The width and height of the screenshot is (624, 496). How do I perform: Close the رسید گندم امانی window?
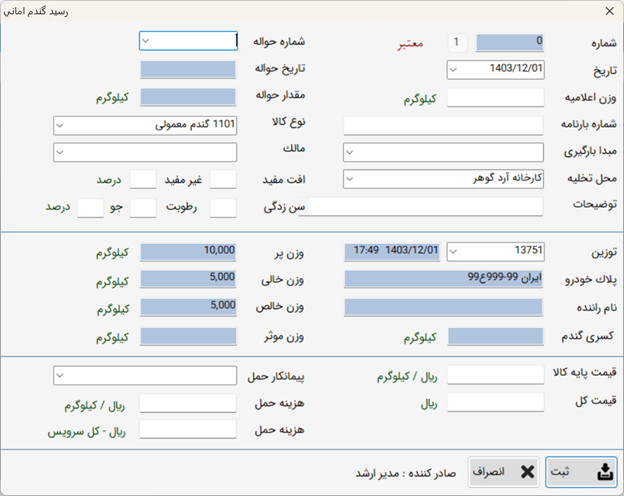(x=609, y=11)
